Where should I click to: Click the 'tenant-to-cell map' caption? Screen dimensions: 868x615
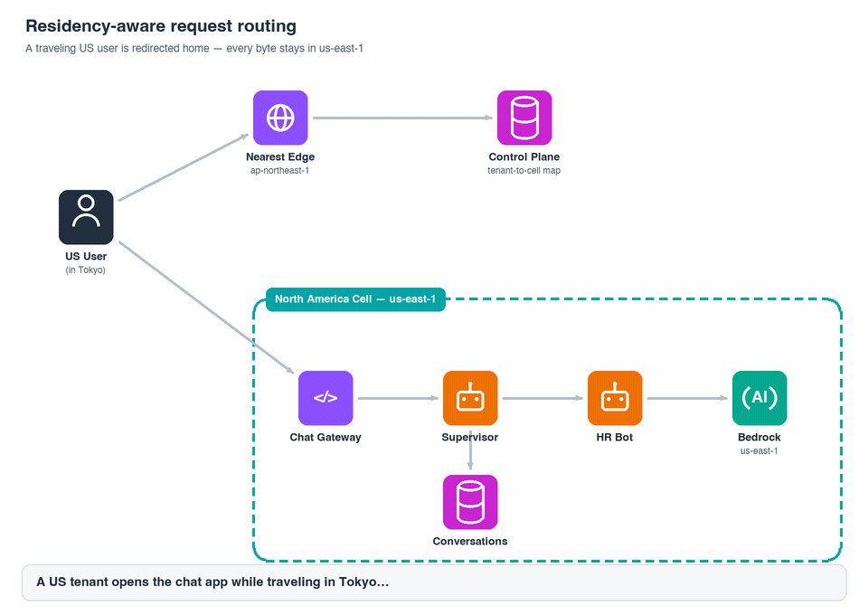click(524, 171)
